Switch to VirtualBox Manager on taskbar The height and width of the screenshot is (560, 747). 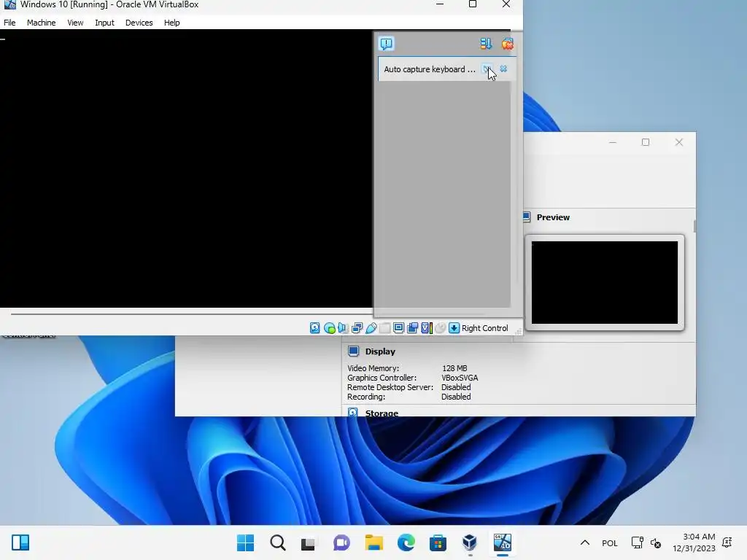point(470,542)
